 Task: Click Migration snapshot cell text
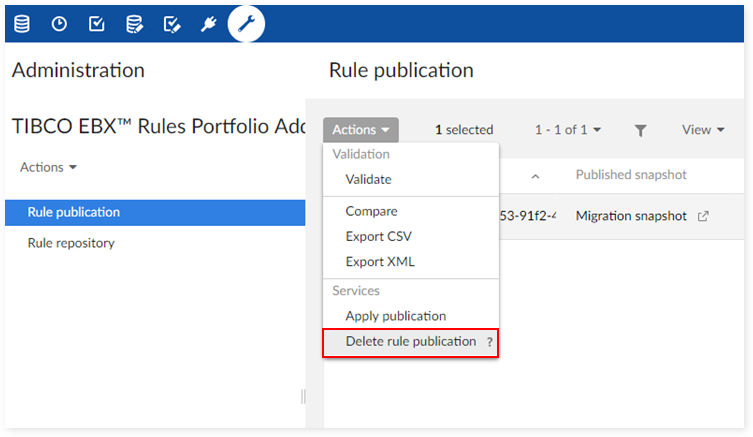coord(631,216)
